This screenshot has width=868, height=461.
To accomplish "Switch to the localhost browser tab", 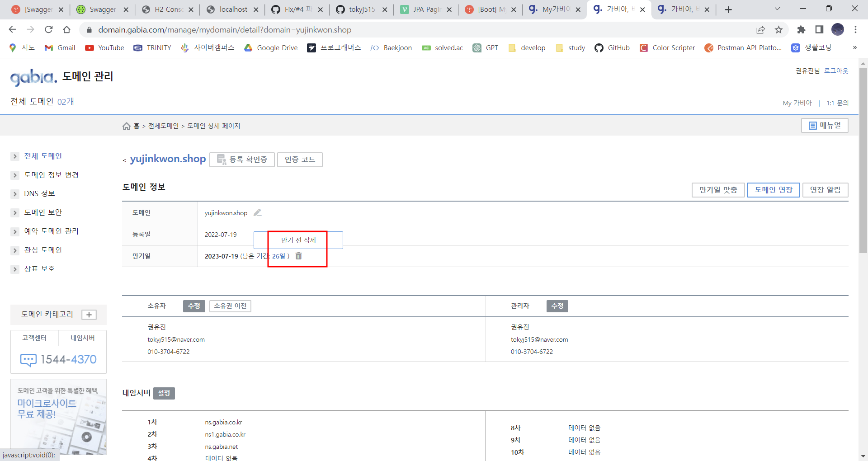I will 232,9.
